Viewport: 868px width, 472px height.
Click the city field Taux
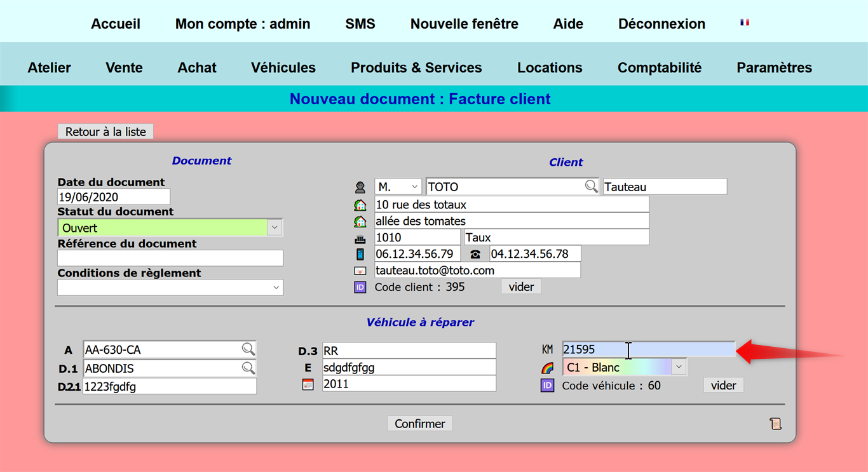pos(557,238)
